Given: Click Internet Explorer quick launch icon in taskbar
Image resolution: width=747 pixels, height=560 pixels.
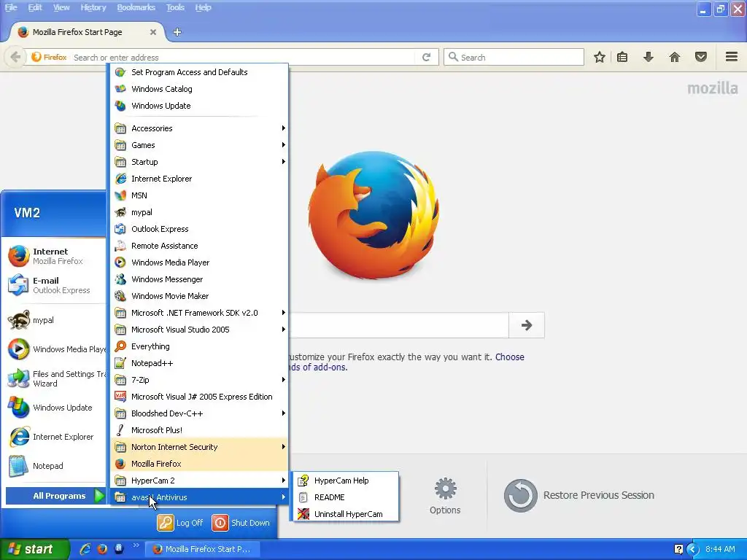Looking at the screenshot, I should 85,549.
